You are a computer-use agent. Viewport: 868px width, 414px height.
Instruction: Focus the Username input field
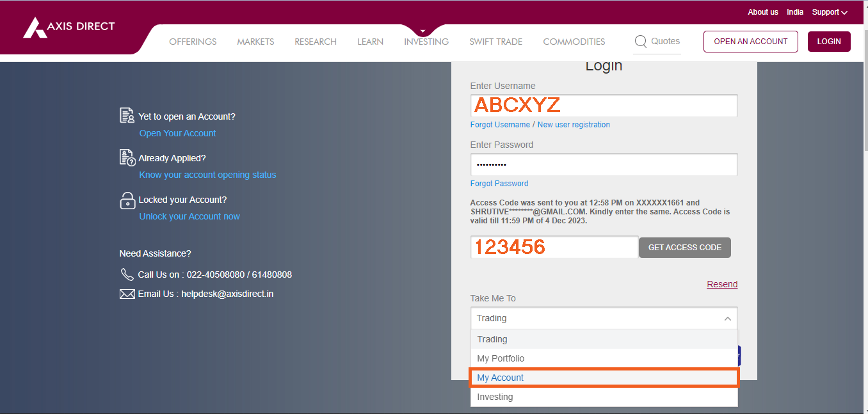click(604, 106)
